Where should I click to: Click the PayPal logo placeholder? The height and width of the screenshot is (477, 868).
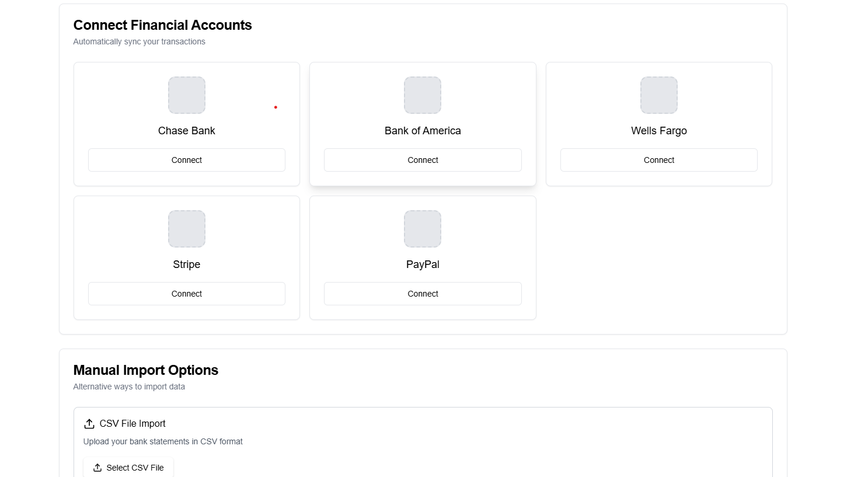pyautogui.click(x=423, y=229)
